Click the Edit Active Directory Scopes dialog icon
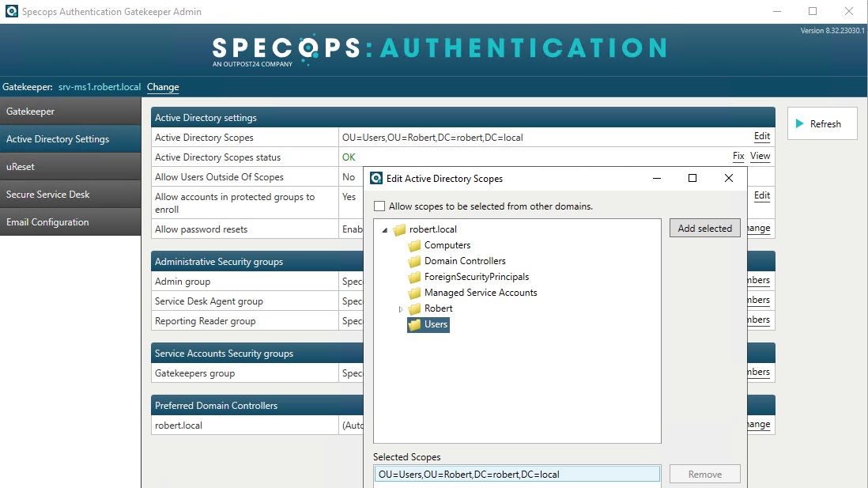The height and width of the screenshot is (488, 868). pos(376,179)
